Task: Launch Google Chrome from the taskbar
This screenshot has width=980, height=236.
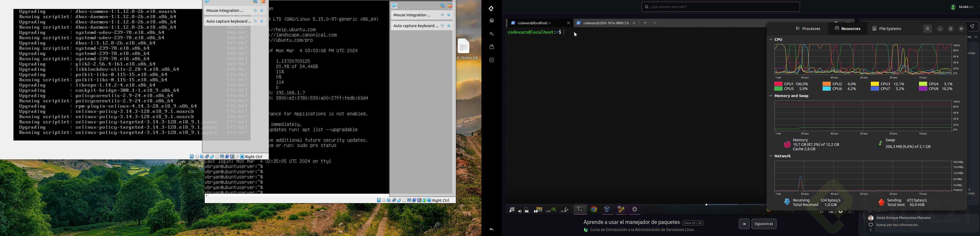Action: 594,209
